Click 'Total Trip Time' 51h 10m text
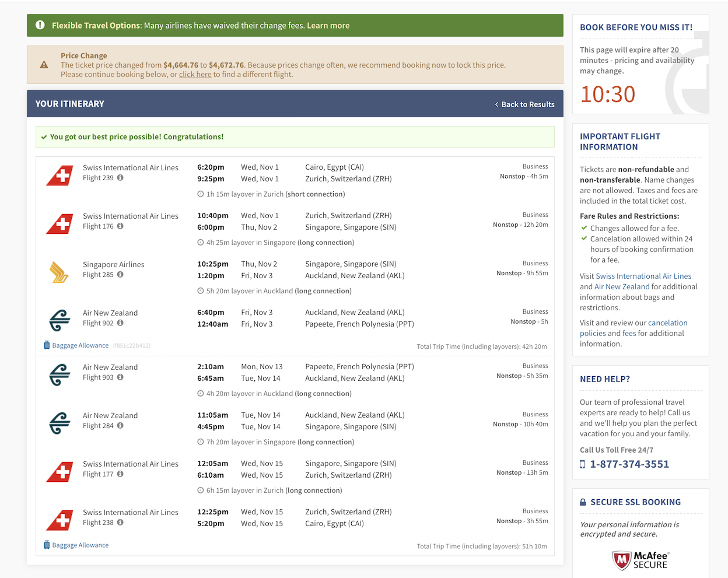The image size is (728, 578). (482, 547)
